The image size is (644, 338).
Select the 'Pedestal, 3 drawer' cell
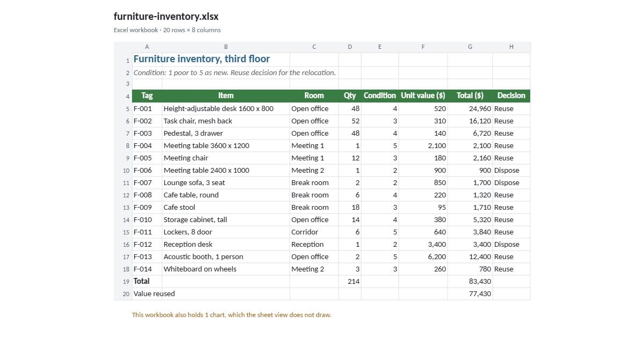226,133
